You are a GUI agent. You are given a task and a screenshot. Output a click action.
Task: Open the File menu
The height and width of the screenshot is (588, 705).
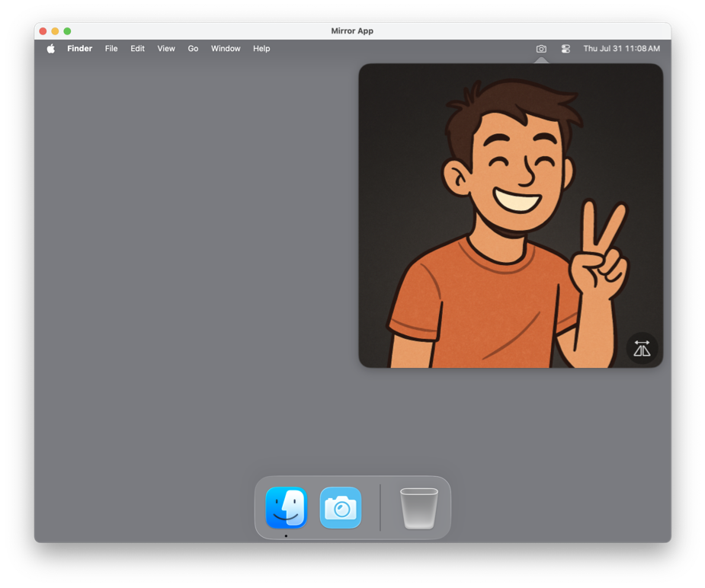coord(111,49)
